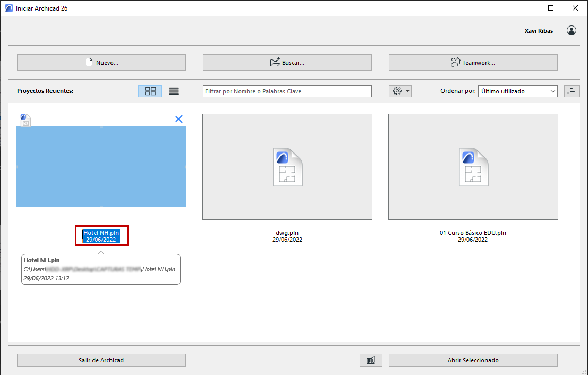Close the Iniciar Archicad 26 window
The height and width of the screenshot is (375, 588).
pyautogui.click(x=575, y=8)
